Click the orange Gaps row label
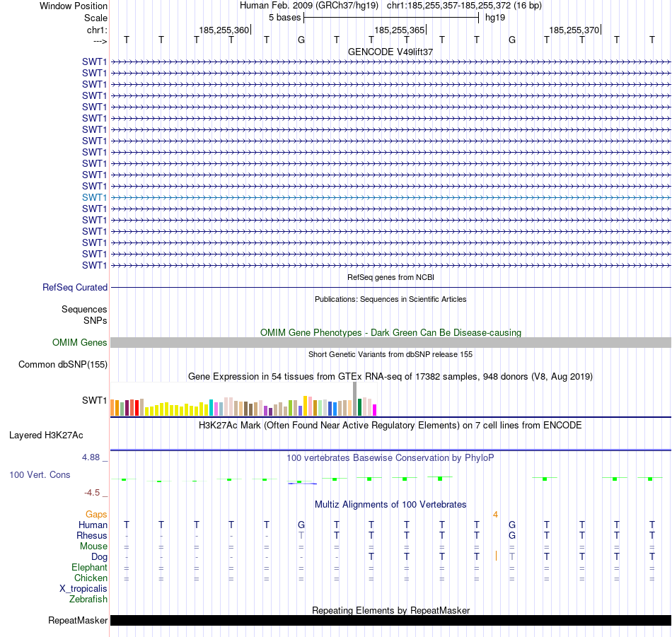 coord(96,515)
